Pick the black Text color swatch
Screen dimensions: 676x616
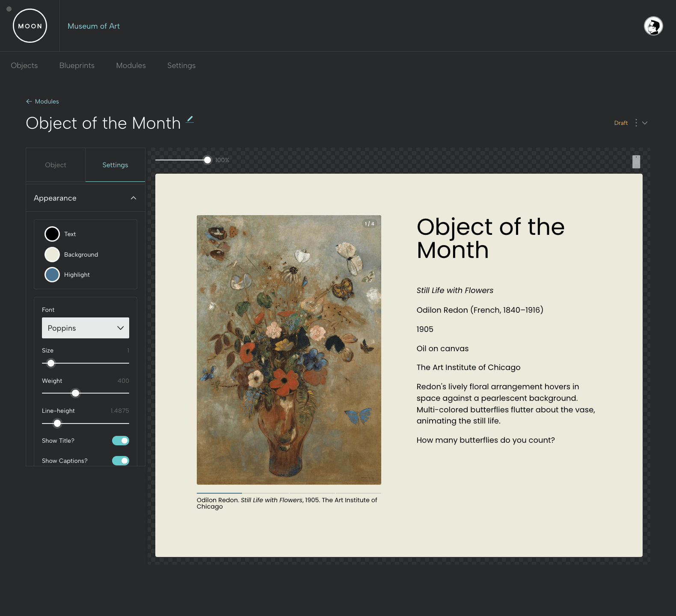[x=52, y=234]
